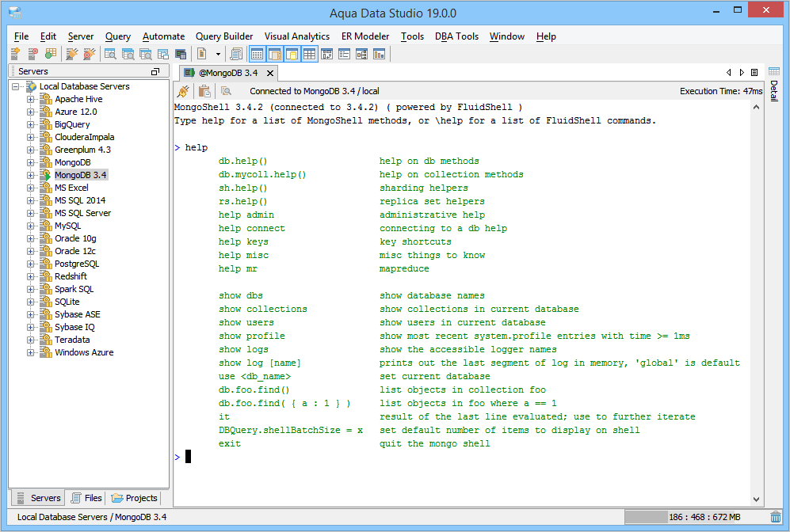Open the ER Modeler menu
790x532 pixels.
coord(365,36)
